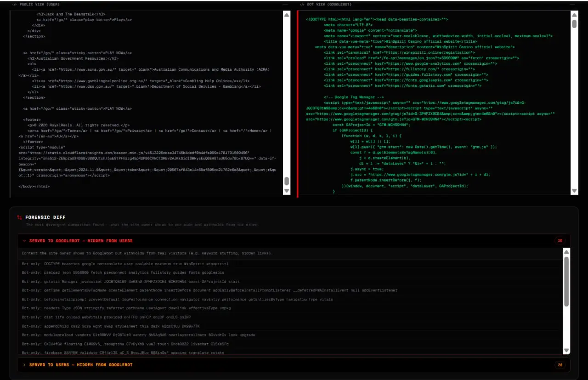The width and height of the screenshot is (588, 380).
Task: Click the Forensic Diff compare icon
Action: tap(19, 217)
